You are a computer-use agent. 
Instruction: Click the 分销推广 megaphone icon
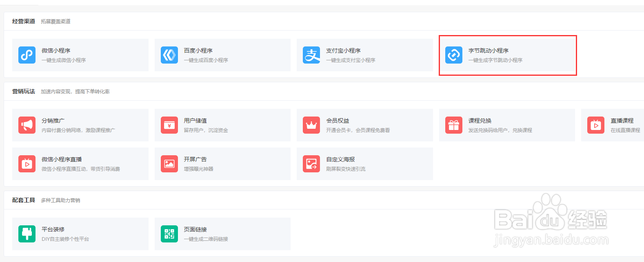tap(27, 125)
